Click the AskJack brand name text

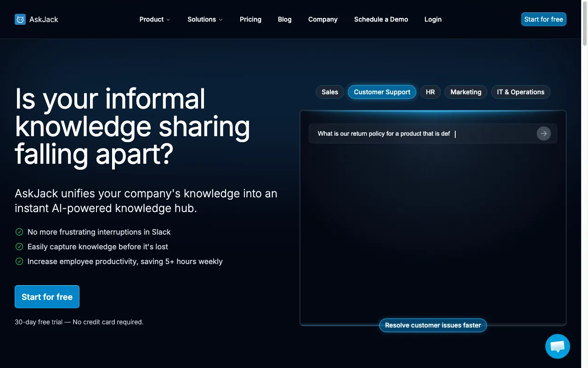(x=44, y=19)
